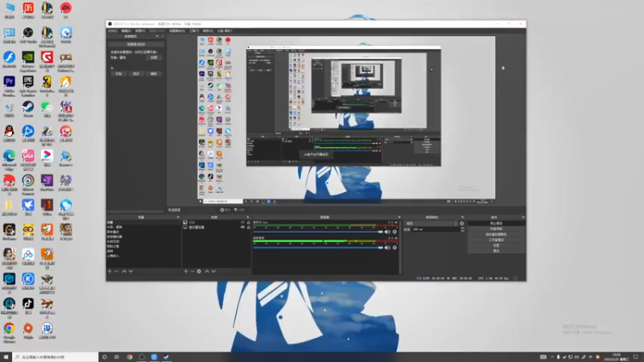Remove selected source with minus icon
The image size is (644, 362).
[x=192, y=271]
